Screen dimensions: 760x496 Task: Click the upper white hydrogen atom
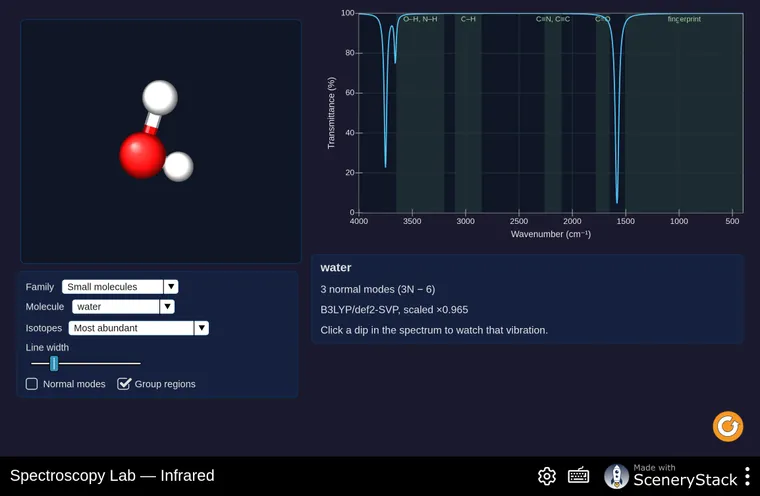pyautogui.click(x=160, y=97)
